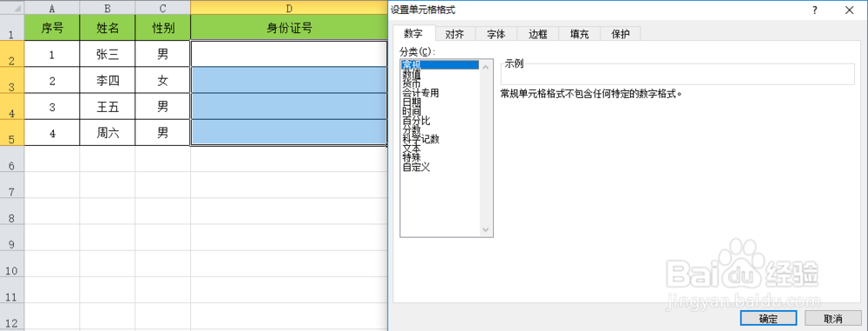Click the 性别 cell in 李四's row
The width and height of the screenshot is (868, 331).
(x=163, y=81)
